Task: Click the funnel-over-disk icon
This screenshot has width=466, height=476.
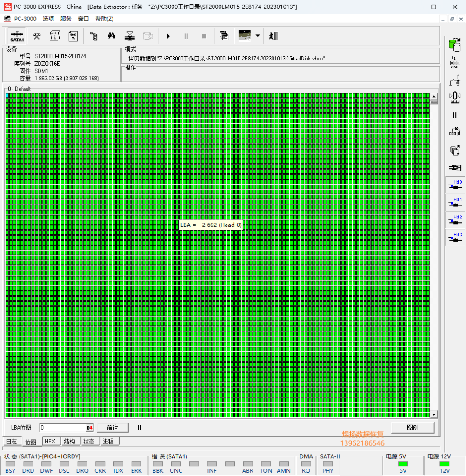Action: 130,36
